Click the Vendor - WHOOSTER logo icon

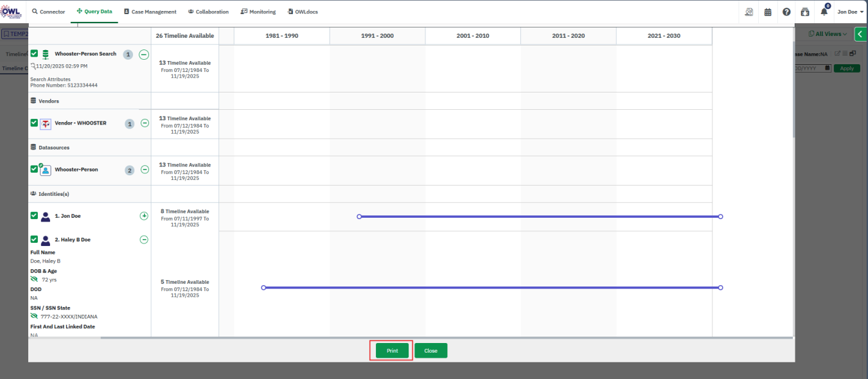tap(46, 124)
